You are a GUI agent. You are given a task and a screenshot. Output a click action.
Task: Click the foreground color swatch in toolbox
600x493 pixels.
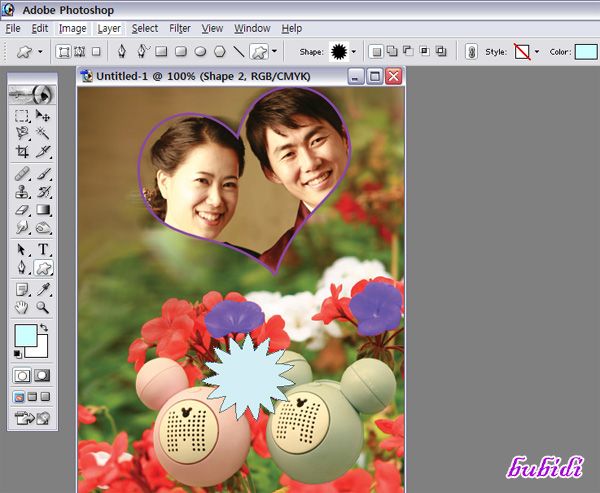click(25, 335)
